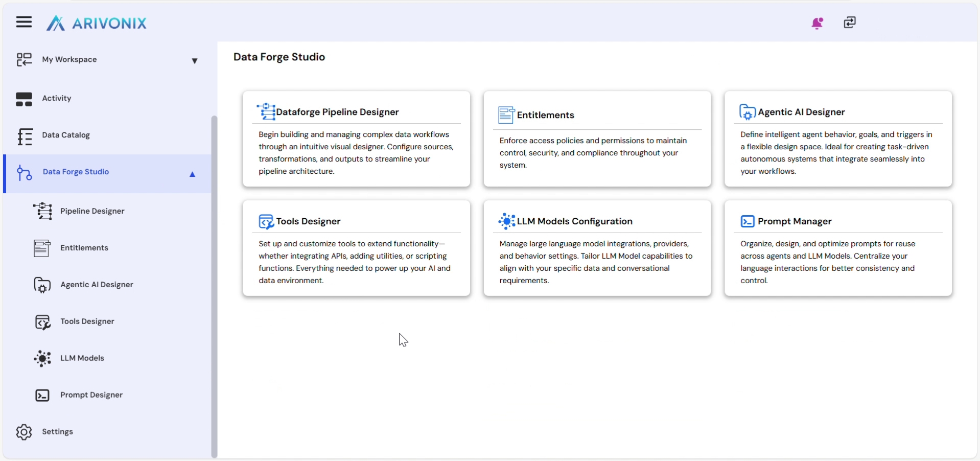Collapse the Data Forge Studio arrow

pos(193,174)
